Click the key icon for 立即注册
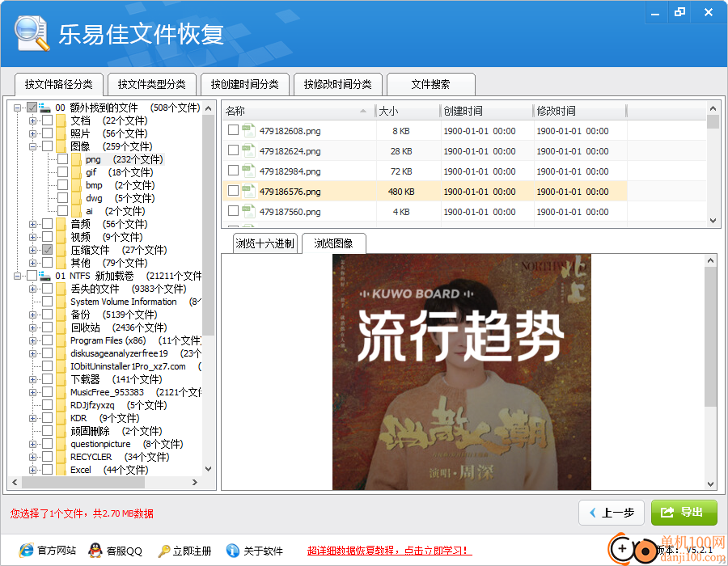Image resolution: width=728 pixels, height=566 pixels. coord(164,551)
